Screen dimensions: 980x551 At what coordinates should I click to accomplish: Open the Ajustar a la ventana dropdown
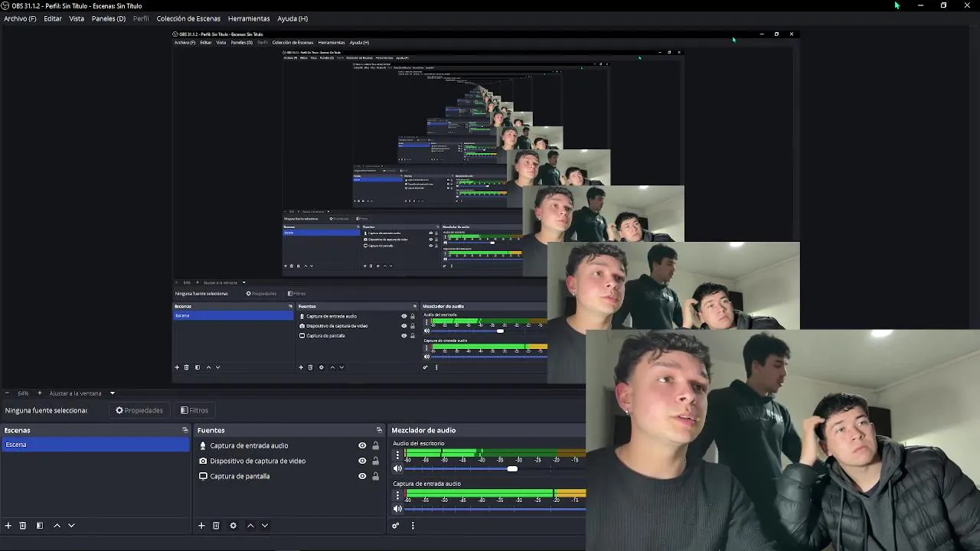click(82, 393)
